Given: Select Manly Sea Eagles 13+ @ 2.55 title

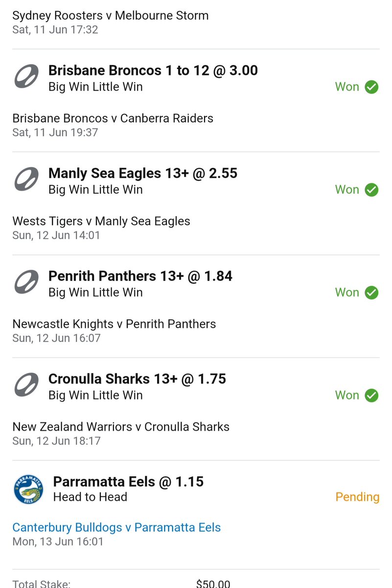Looking at the screenshot, I should (x=143, y=173).
